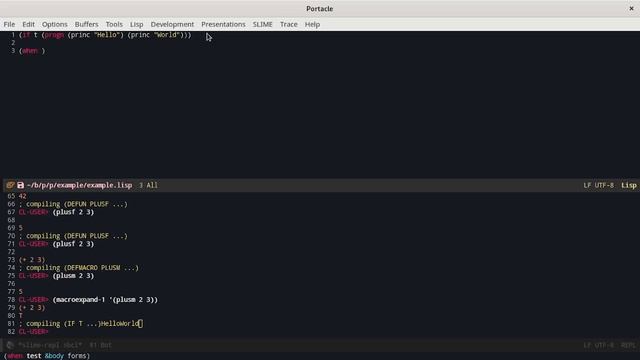This screenshot has height=360, width=640.
Task: Click the '(+ 2 3)' output on line 73
Action: 32,260
